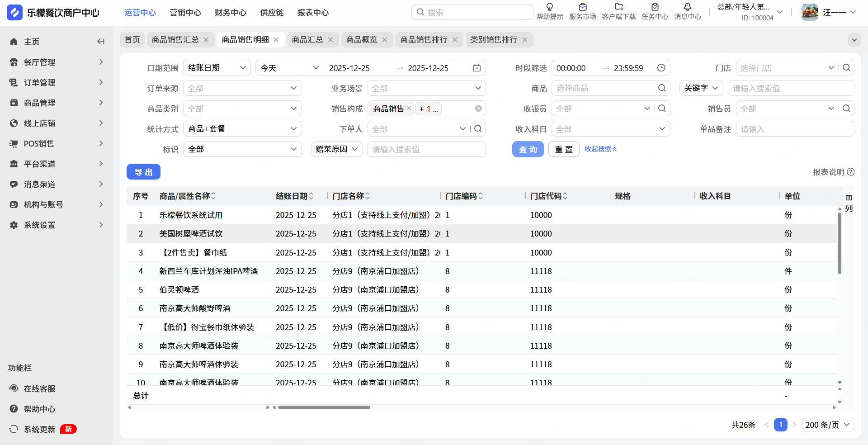Click the horizontal table scrollbar
Screen dimensions: 868x445
pos(324,407)
